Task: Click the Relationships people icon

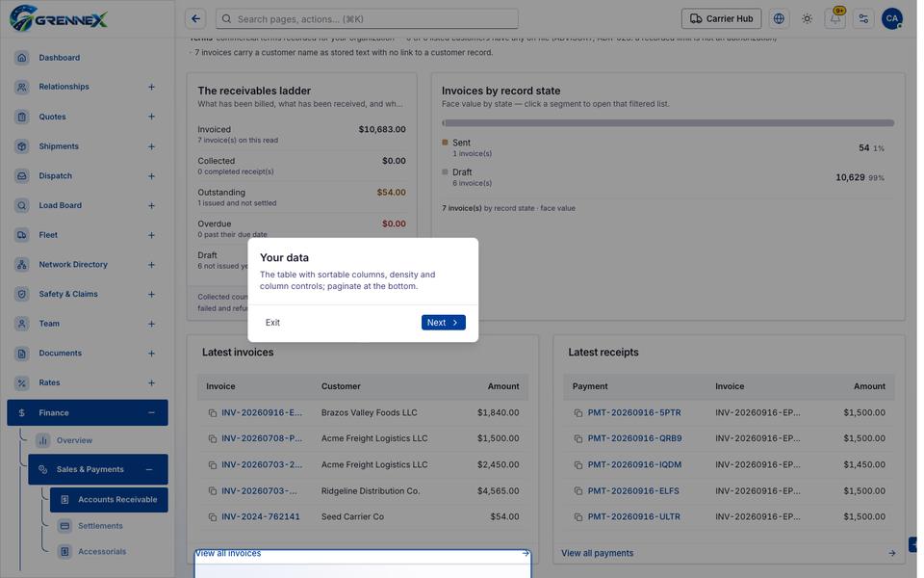Action: (x=22, y=87)
